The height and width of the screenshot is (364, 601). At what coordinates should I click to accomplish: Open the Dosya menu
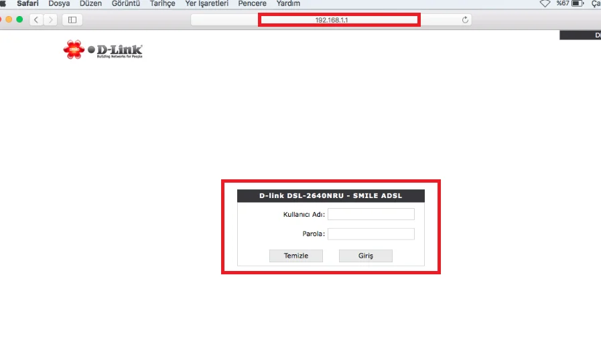click(59, 4)
